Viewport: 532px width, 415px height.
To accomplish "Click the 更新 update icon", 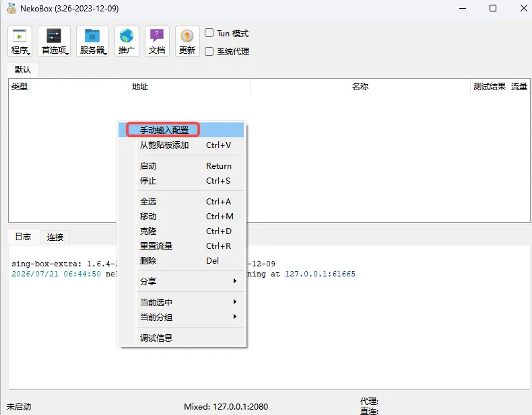I will [187, 41].
